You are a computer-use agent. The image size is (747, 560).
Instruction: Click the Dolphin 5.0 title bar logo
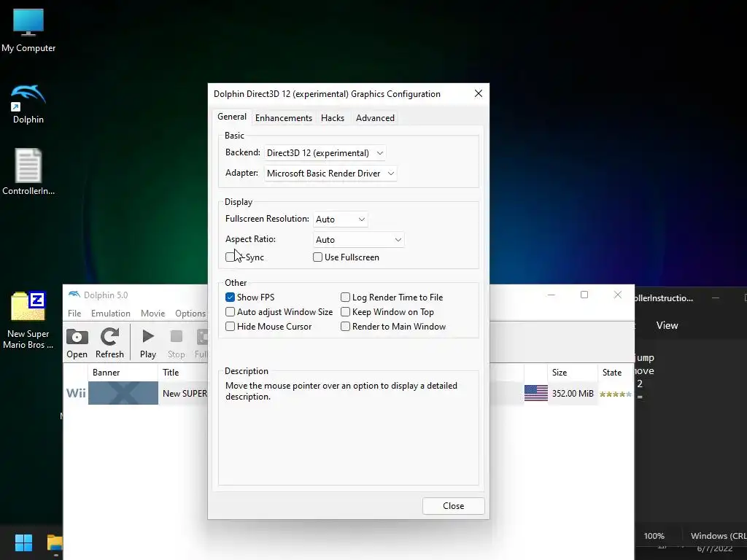point(74,295)
